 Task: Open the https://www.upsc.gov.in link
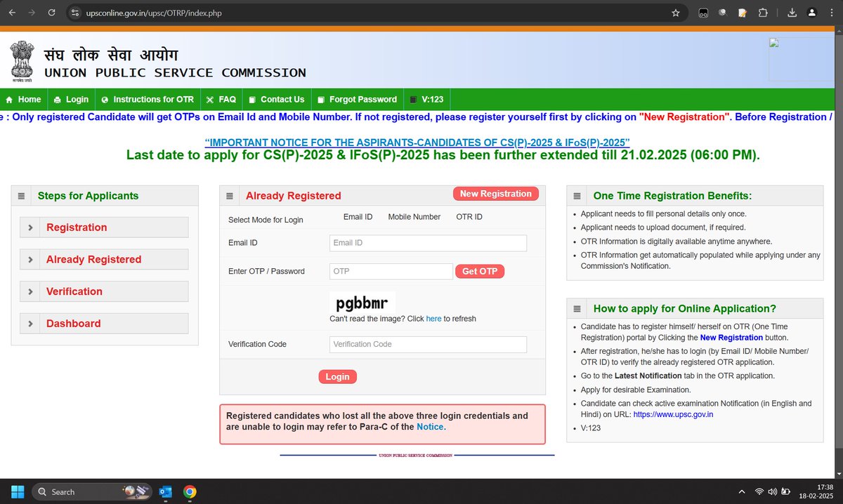[x=674, y=415]
